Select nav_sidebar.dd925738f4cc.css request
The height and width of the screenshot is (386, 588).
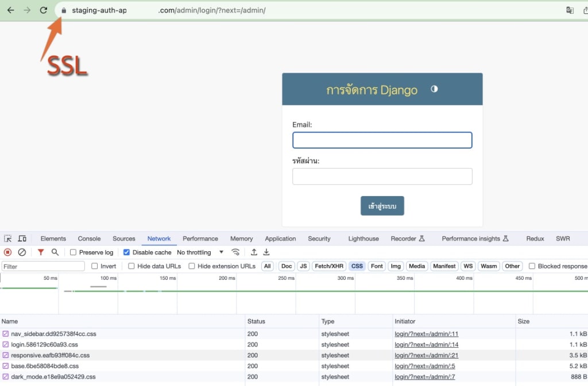[53, 334]
